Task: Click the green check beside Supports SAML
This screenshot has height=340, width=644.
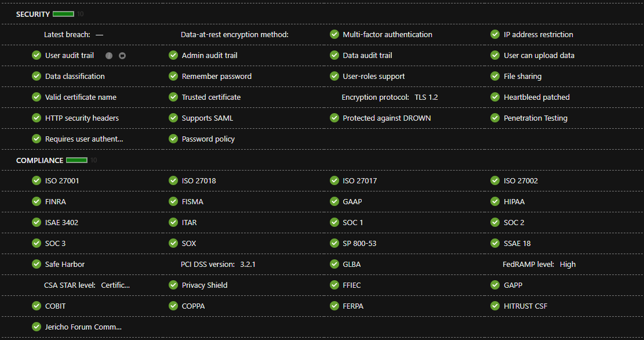Action: (x=173, y=118)
